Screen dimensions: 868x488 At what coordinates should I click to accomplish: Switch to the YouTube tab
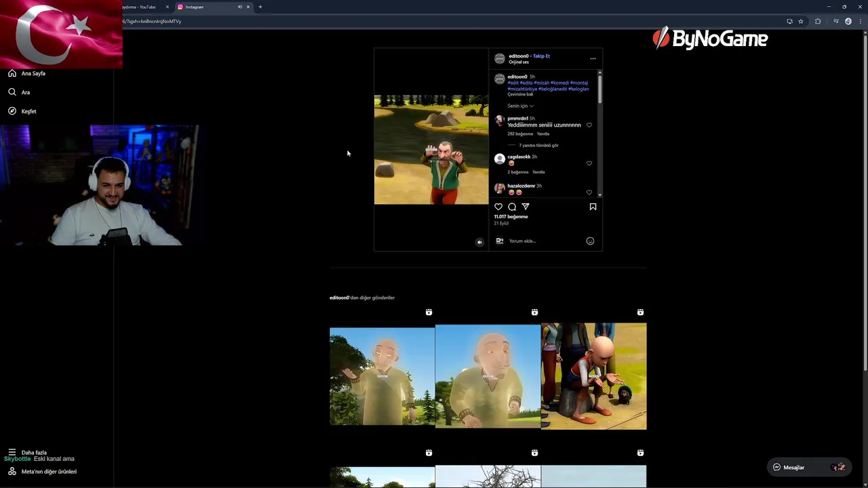pyautogui.click(x=139, y=7)
